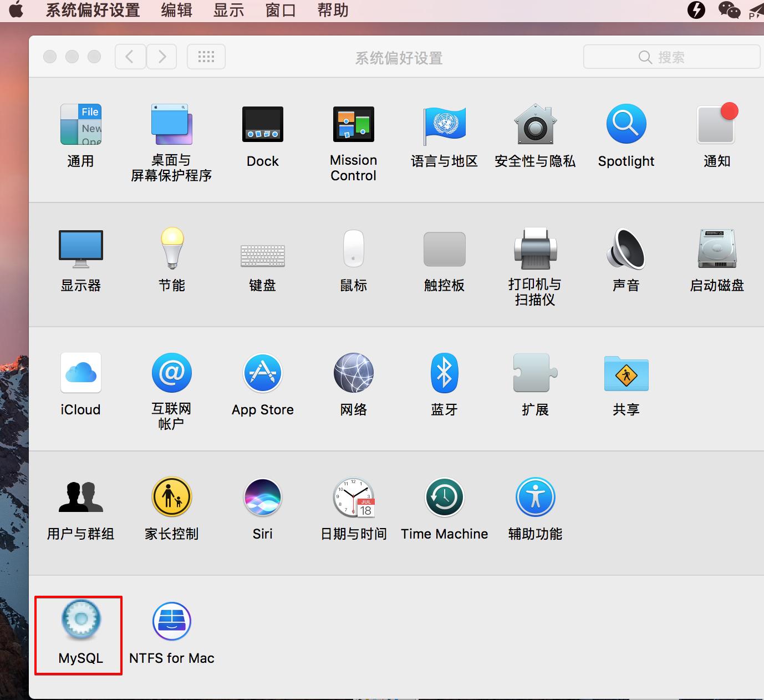Open the 显示 menu
Viewport: 764px width, 700px height.
[x=228, y=10]
